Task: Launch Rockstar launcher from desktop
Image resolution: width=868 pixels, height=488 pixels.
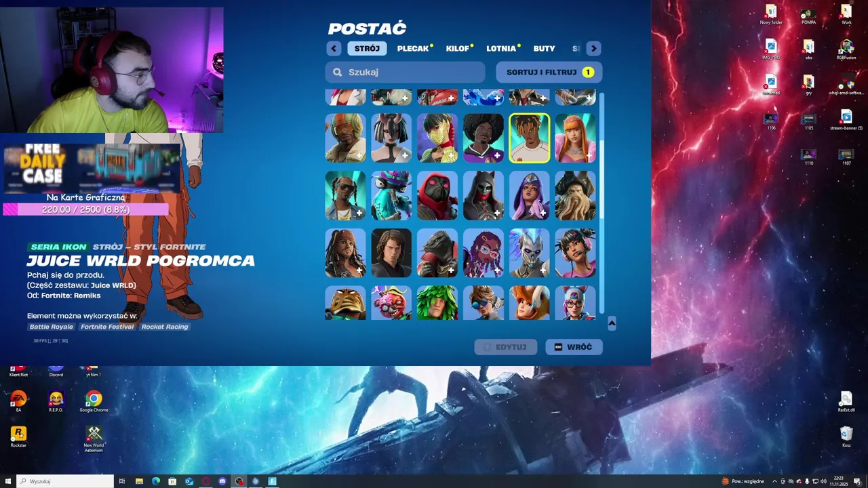Action: tap(18, 437)
